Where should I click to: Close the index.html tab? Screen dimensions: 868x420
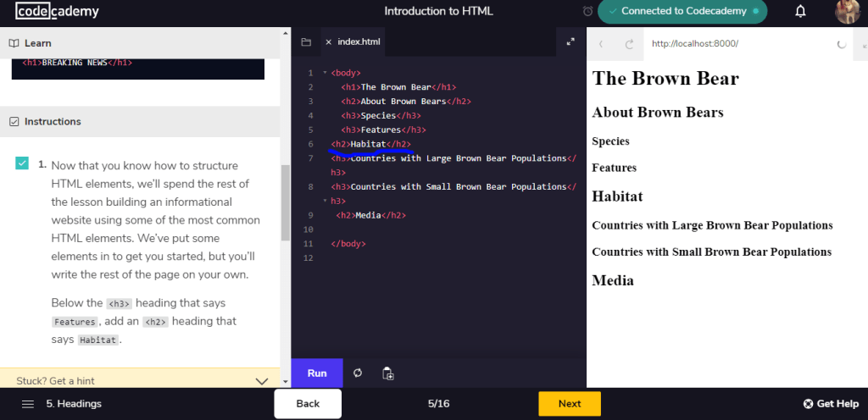pos(328,42)
